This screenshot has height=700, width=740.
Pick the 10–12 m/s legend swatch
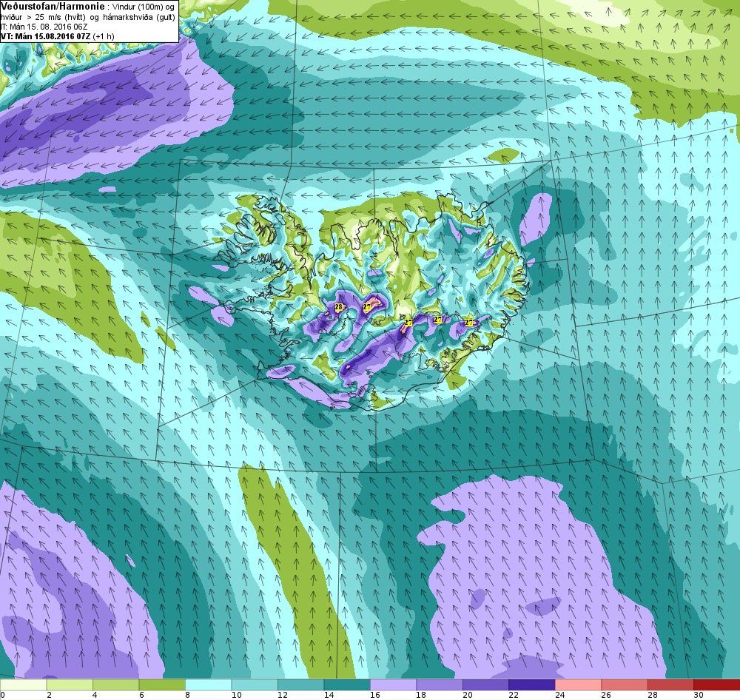(x=255, y=684)
